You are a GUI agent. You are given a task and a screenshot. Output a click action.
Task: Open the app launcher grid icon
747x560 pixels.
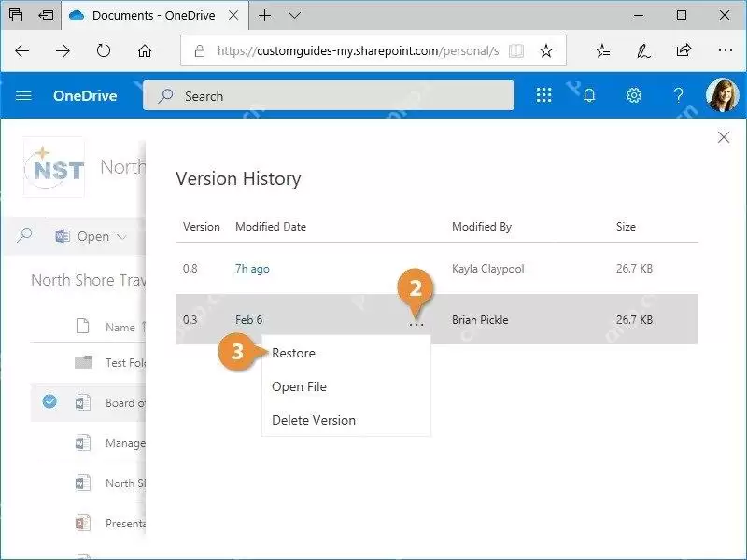543,95
